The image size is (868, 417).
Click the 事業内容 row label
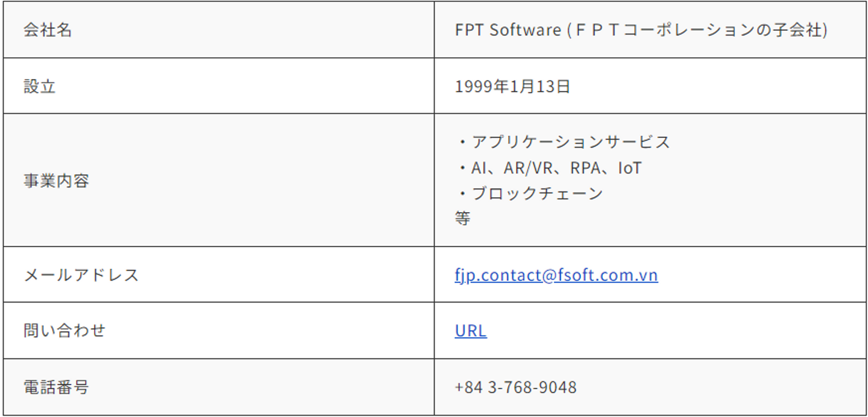[56, 180]
